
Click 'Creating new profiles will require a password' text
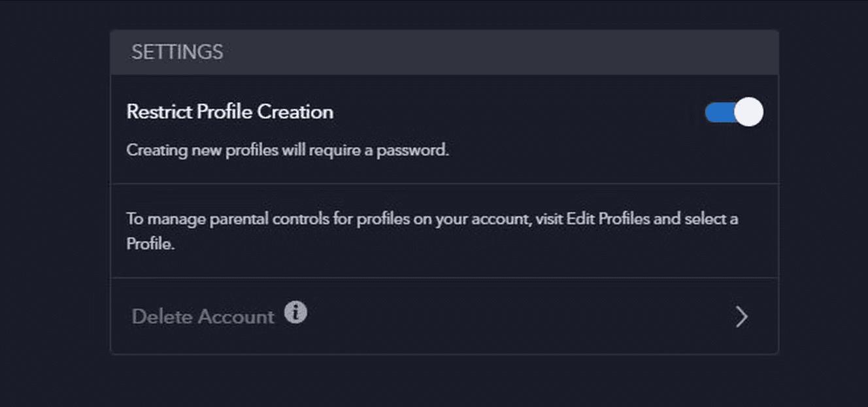[288, 150]
